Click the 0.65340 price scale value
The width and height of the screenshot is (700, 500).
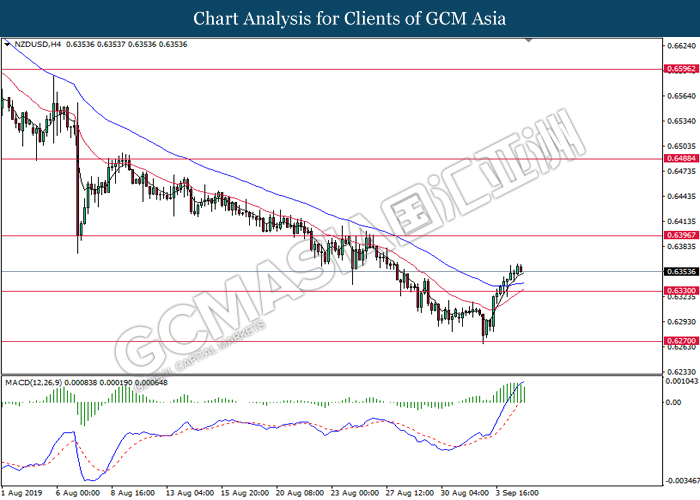(680, 121)
